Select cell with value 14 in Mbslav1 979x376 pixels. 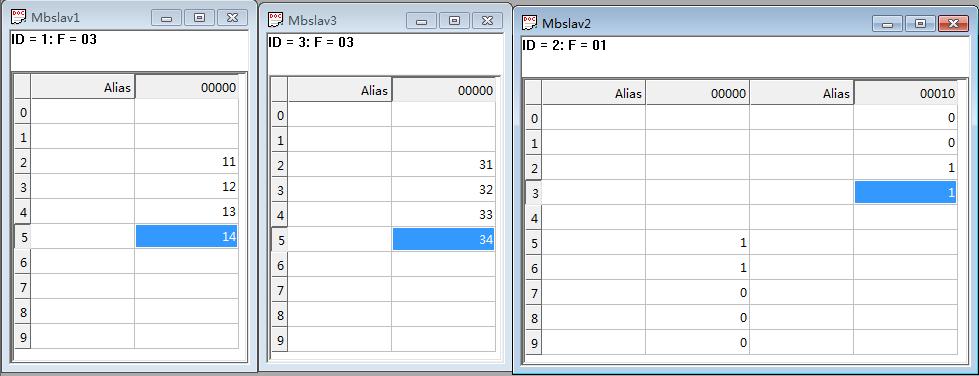pyautogui.click(x=186, y=236)
